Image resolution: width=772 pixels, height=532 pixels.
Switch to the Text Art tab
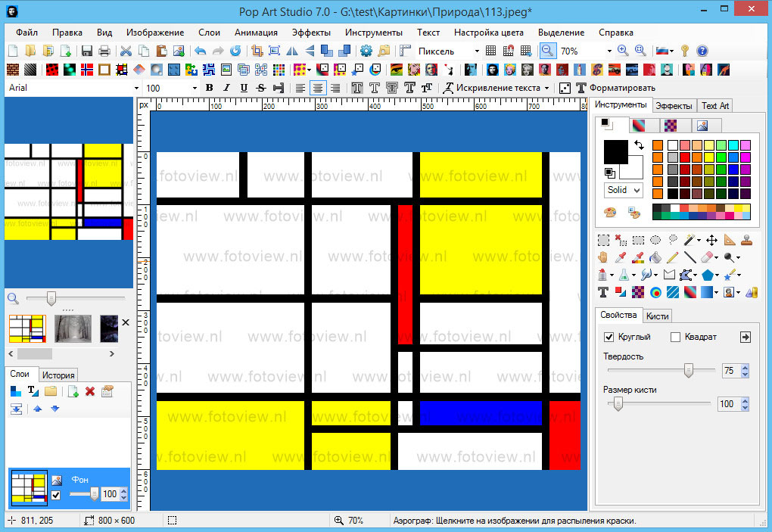coord(715,106)
